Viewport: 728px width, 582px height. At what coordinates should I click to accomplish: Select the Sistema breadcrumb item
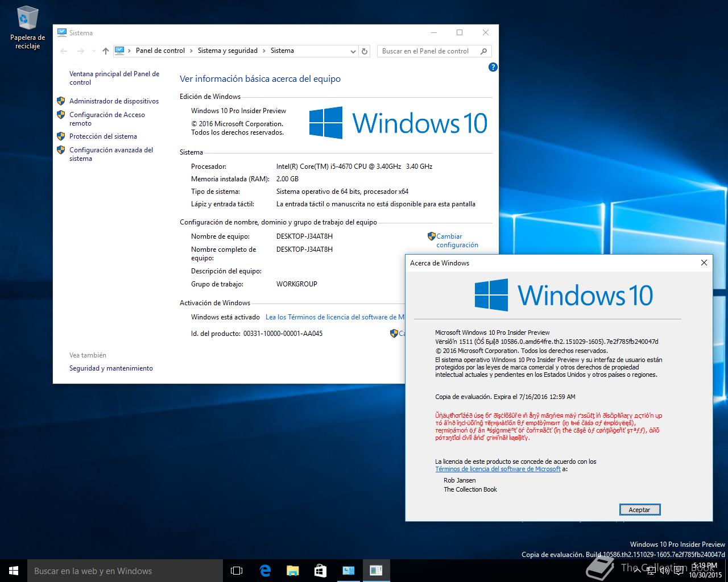[282, 51]
